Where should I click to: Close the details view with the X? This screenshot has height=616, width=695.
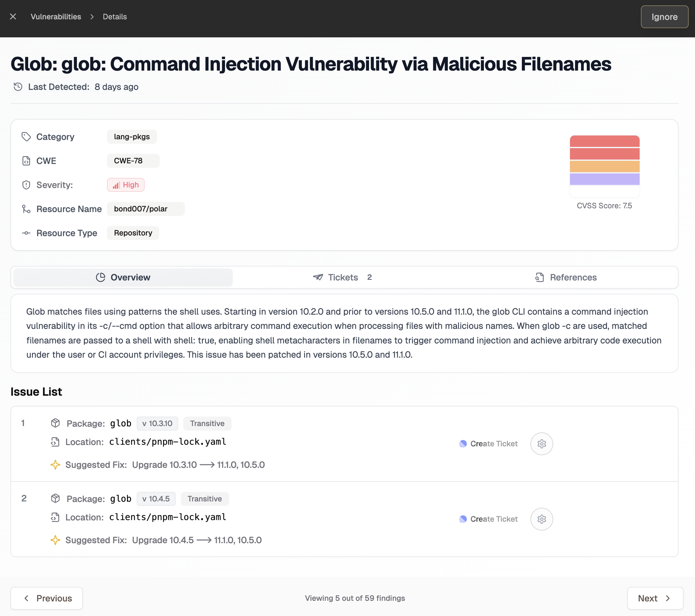click(13, 16)
